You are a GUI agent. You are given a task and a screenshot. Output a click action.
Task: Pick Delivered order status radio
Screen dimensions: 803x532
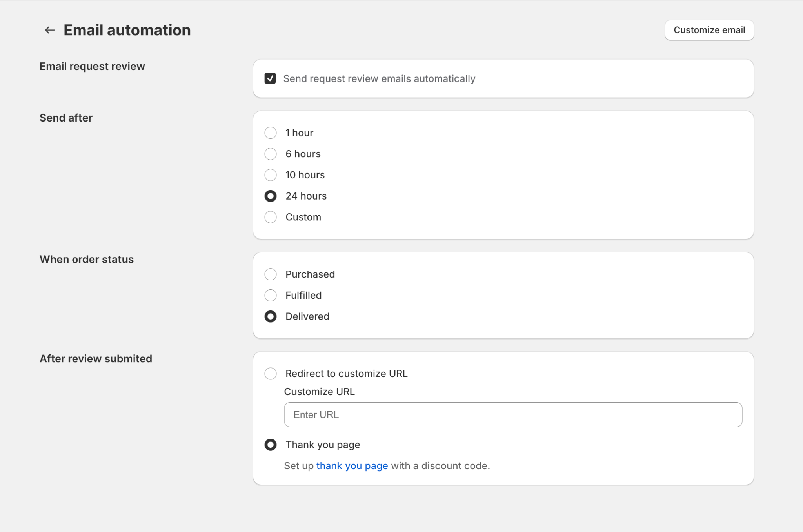(271, 316)
